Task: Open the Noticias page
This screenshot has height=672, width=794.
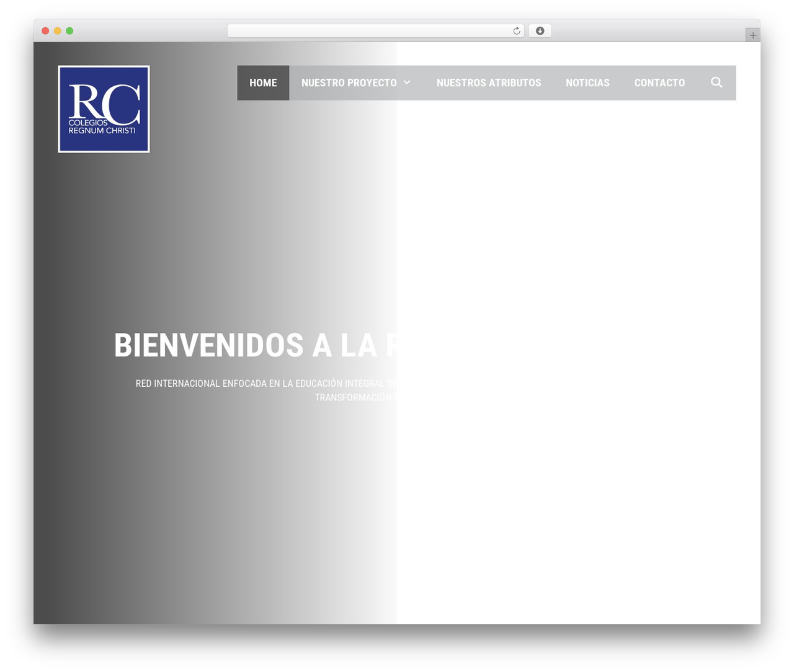Action: coord(587,82)
